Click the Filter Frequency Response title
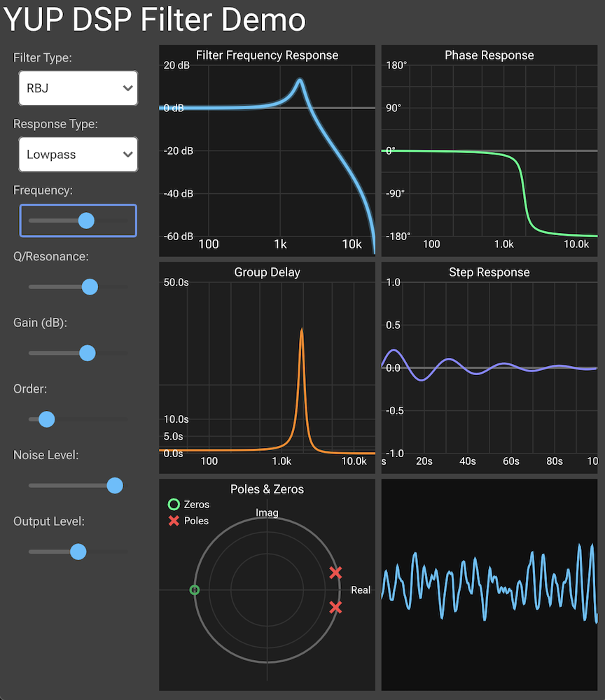Viewport: 605px width, 700px height. (267, 55)
